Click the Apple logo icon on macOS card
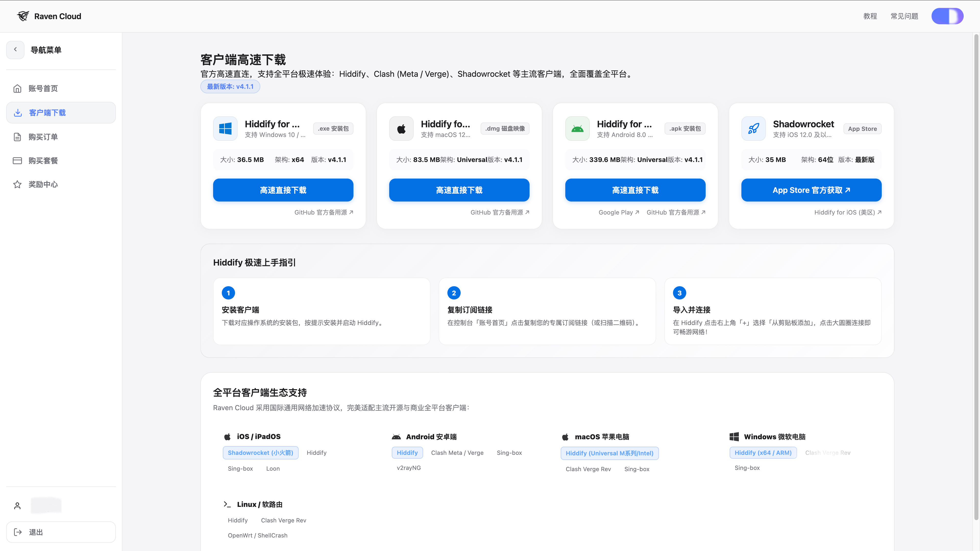Screen dimensions: 980x551 click(401, 129)
